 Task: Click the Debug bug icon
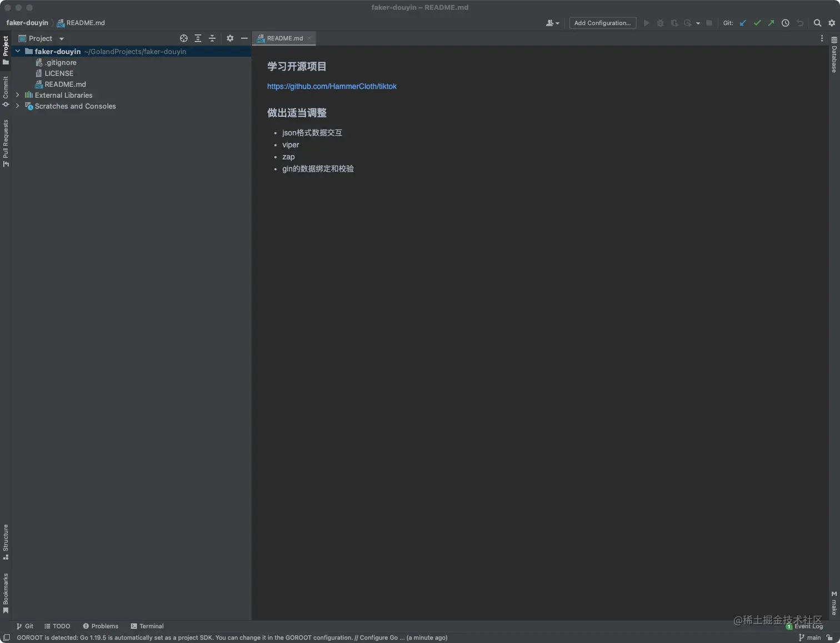[x=660, y=23]
